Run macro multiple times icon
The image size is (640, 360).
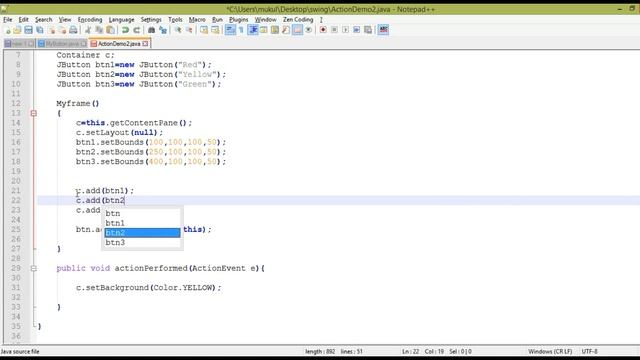click(x=356, y=30)
